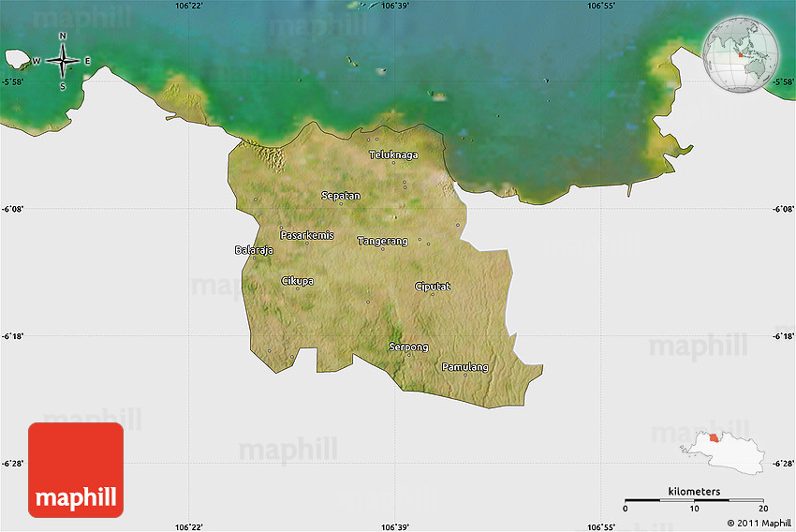
Task: Click the 'kilometers' label above the scale
Action: 694,491
